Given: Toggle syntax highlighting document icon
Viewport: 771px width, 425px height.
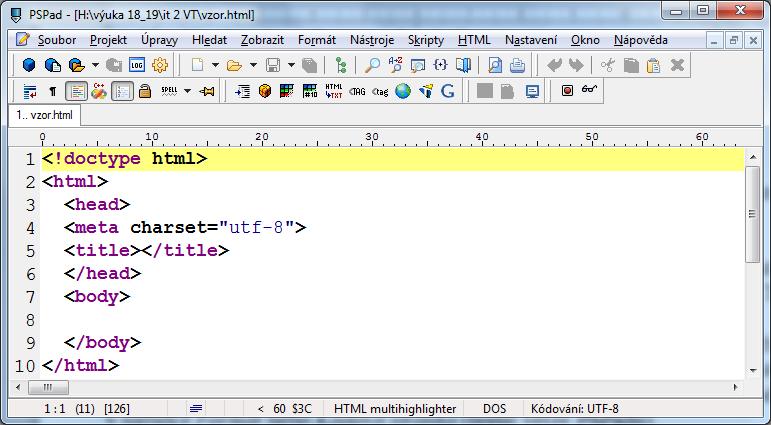Looking at the screenshot, I should [x=76, y=91].
